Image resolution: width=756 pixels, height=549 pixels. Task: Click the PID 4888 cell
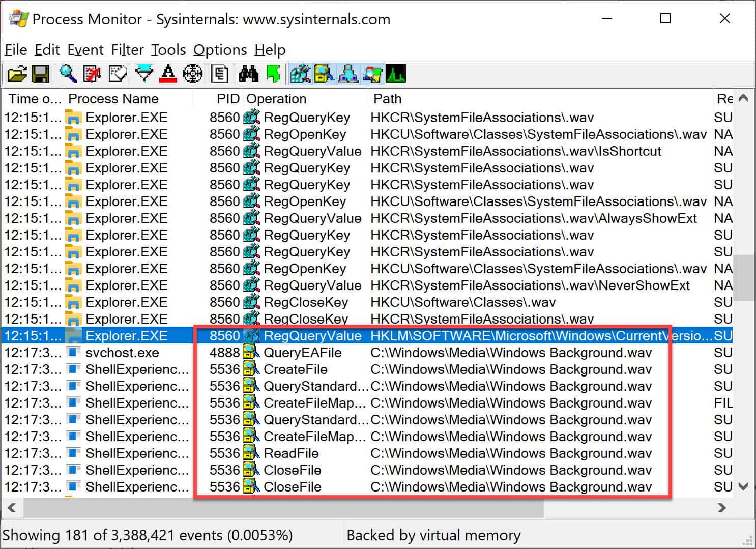pos(224,353)
